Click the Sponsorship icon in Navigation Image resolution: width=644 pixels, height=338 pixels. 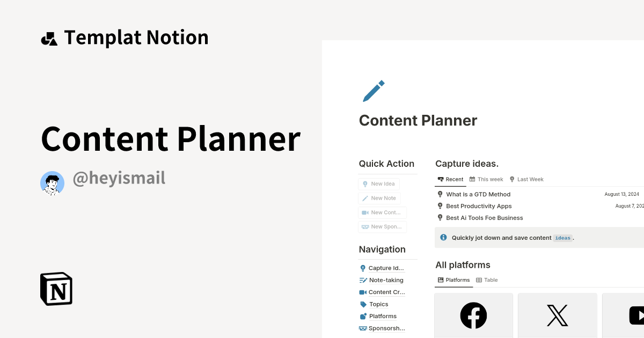[x=362, y=328]
